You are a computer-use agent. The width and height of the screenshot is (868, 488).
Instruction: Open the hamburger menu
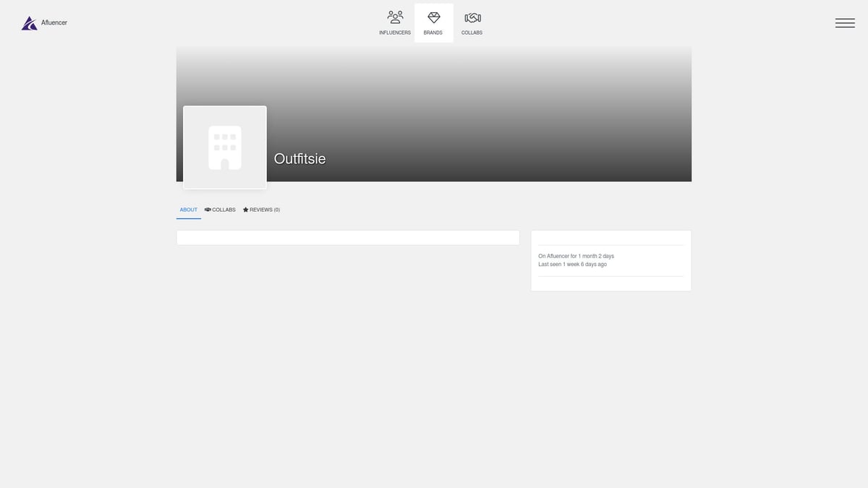coord(845,23)
